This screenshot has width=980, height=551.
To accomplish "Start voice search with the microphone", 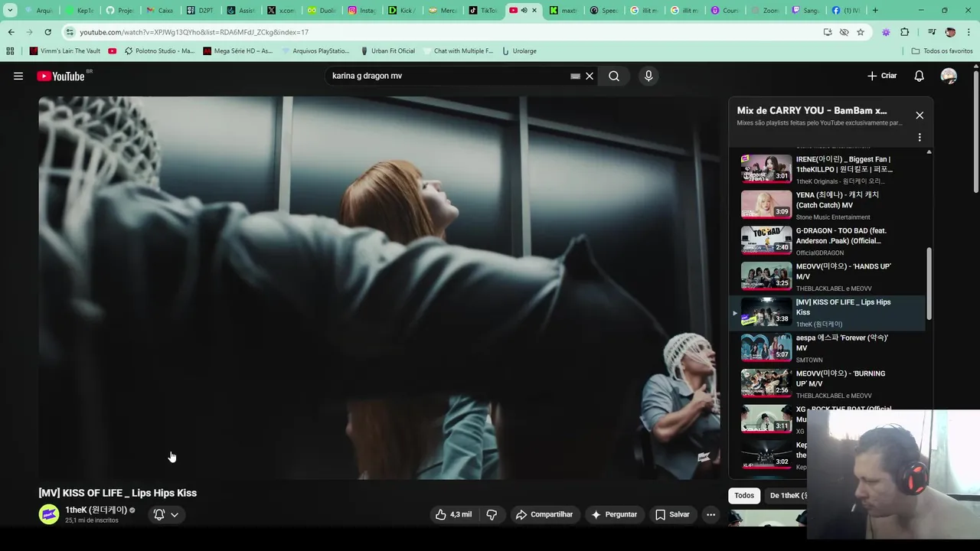I will (x=648, y=76).
